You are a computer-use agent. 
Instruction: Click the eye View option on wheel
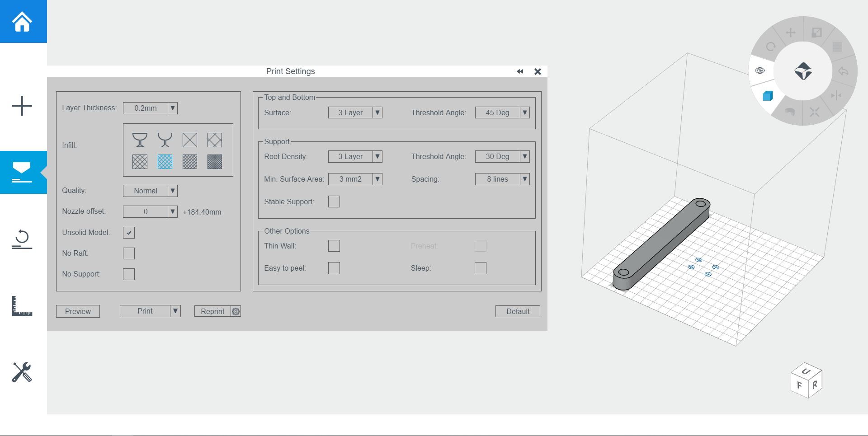click(760, 70)
